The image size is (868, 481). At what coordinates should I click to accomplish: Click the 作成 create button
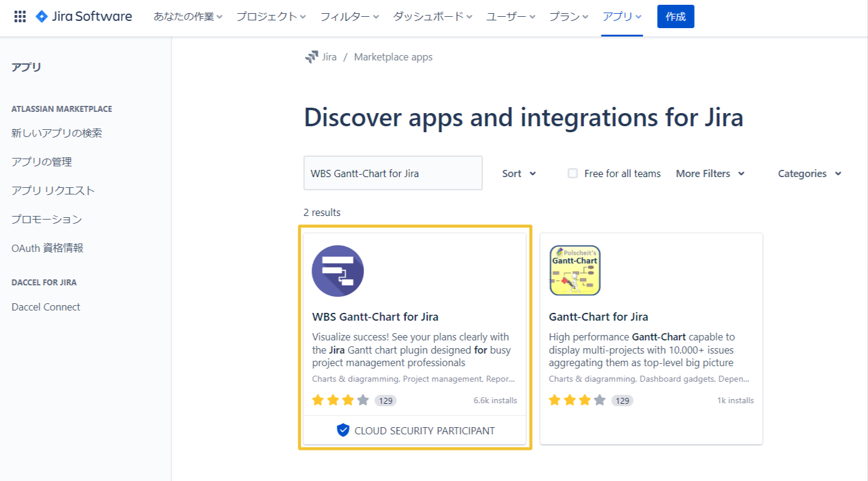tap(676, 17)
